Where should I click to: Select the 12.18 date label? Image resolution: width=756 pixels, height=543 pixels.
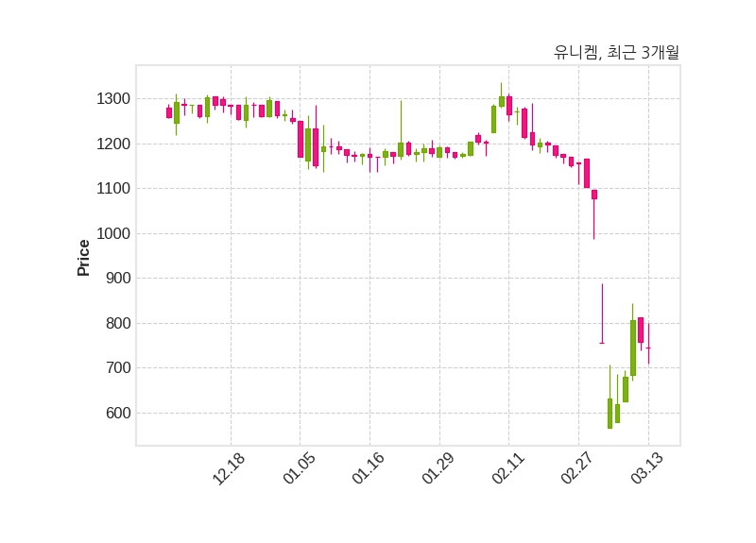pos(230,468)
